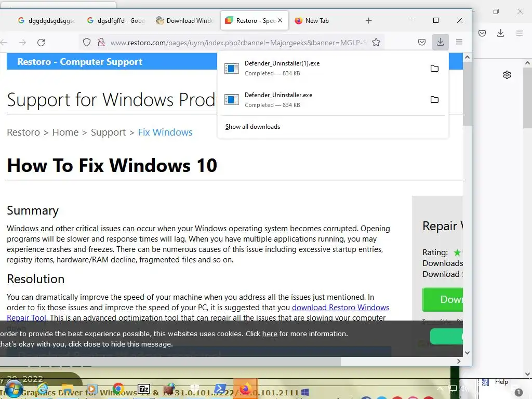Dismiss the cookie notice with green button
The image size is (532, 399).
tap(446, 337)
